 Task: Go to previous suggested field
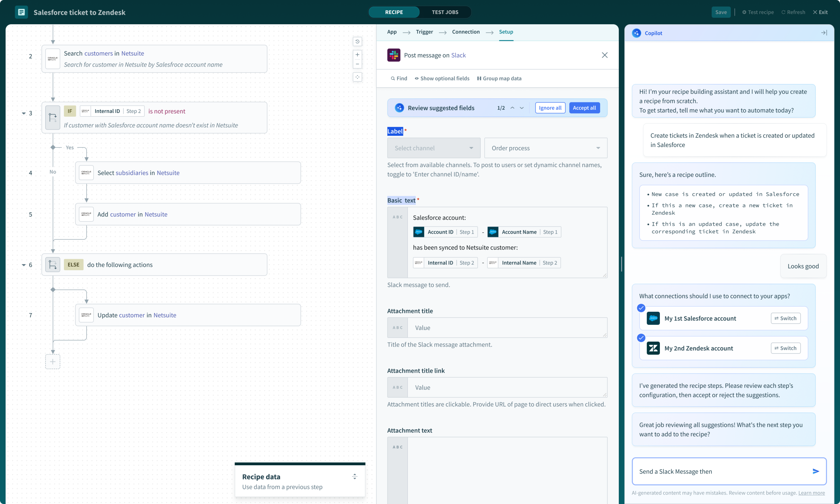512,108
